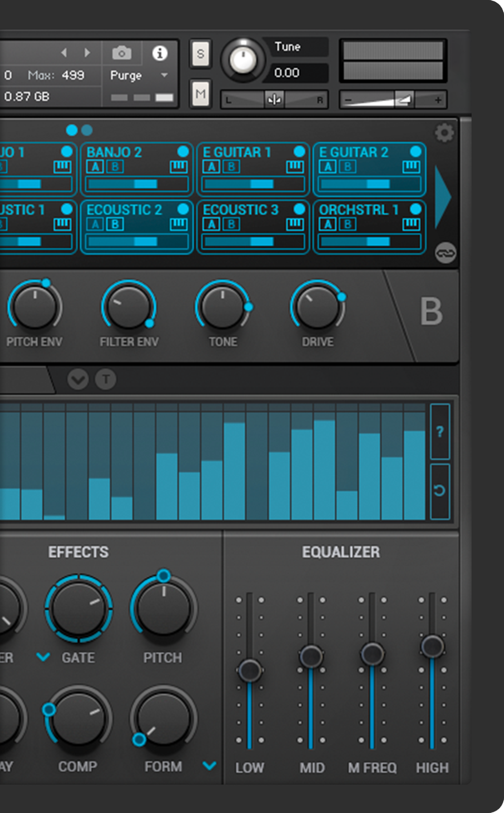Screen dimensions: 504x813
Task: Click the camera snapshot icon
Action: click(122, 53)
